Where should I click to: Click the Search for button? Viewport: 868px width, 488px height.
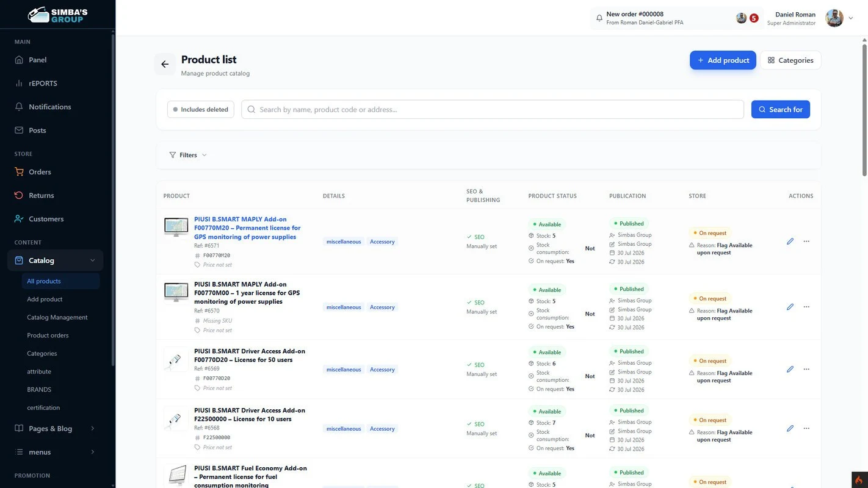coord(781,109)
